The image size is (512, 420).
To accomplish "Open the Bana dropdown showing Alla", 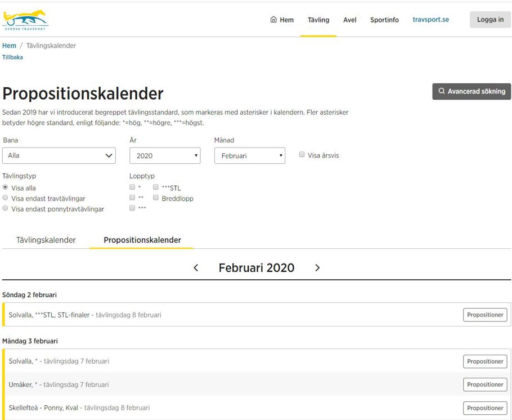I will 59,155.
